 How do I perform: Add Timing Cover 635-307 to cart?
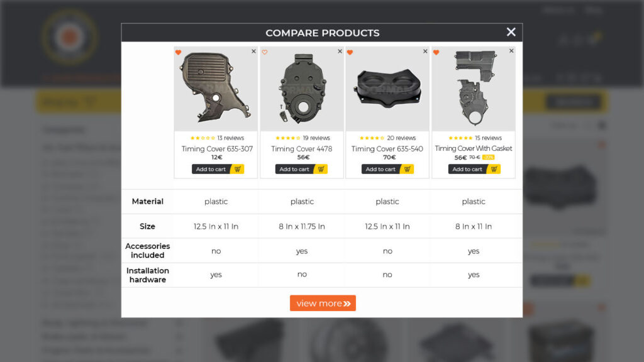pyautogui.click(x=211, y=168)
